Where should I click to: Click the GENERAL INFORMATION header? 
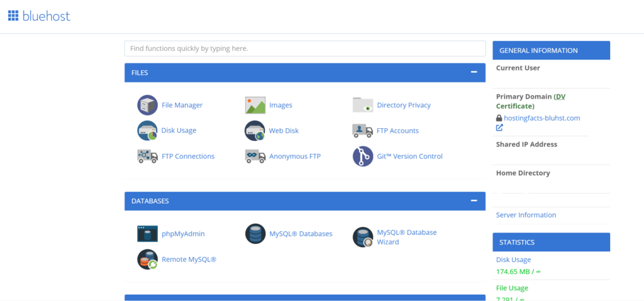551,50
